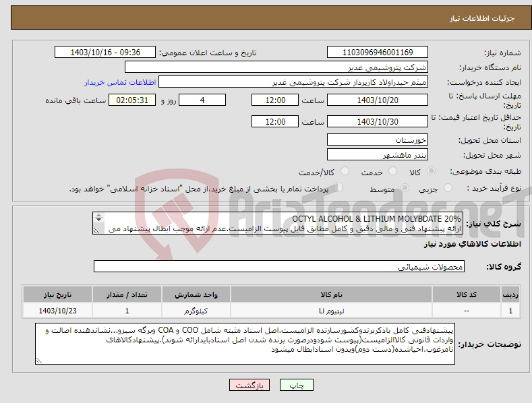
Task: Click remaining days field showing 4
Action: [x=202, y=100]
